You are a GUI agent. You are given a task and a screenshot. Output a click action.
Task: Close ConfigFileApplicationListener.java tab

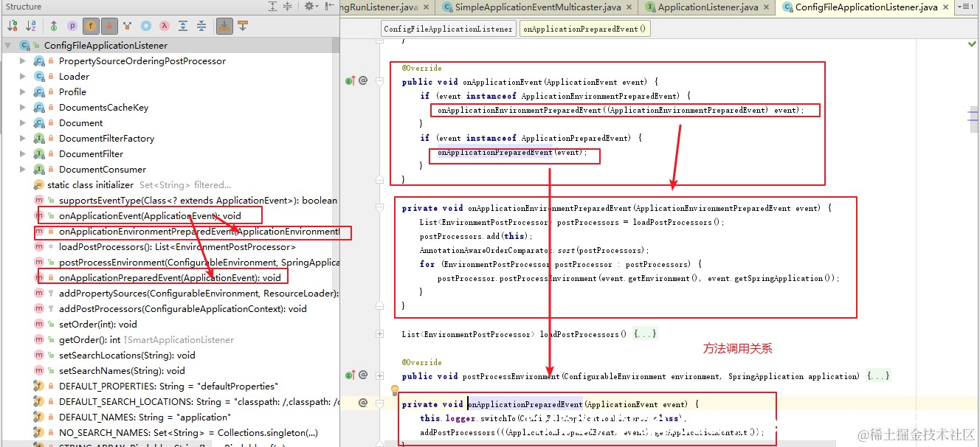[x=947, y=7]
